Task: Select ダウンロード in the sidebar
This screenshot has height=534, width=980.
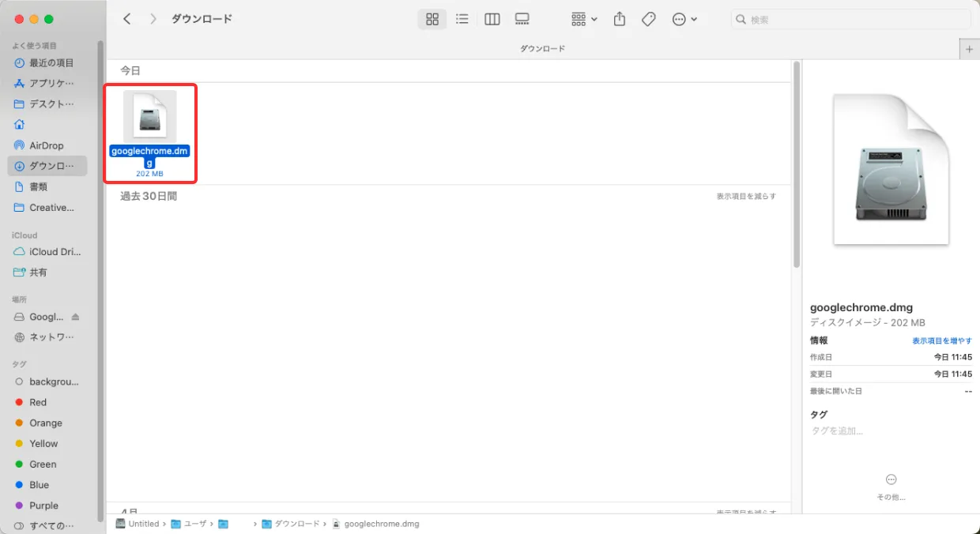Action: tap(47, 166)
